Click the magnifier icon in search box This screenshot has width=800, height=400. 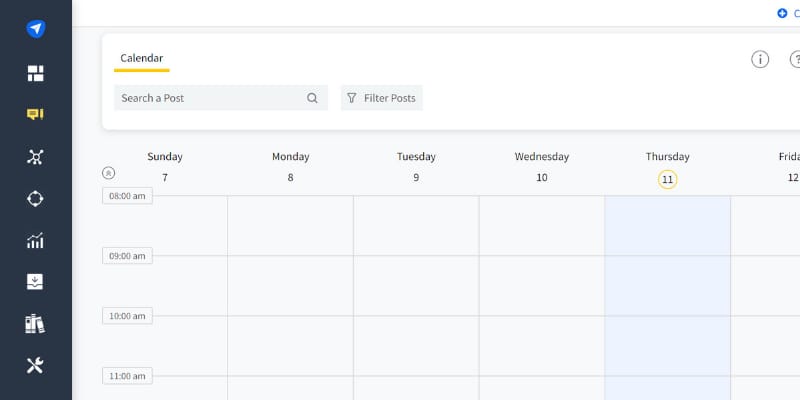312,98
